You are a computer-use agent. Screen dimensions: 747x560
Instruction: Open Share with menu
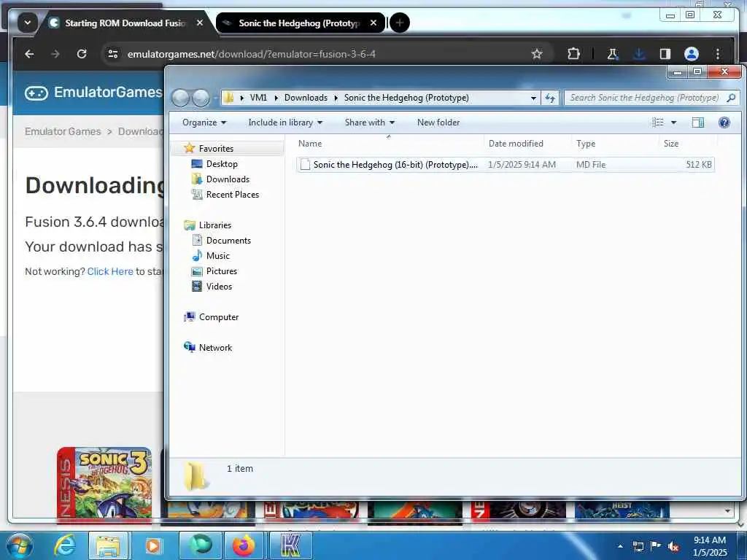[x=370, y=122]
